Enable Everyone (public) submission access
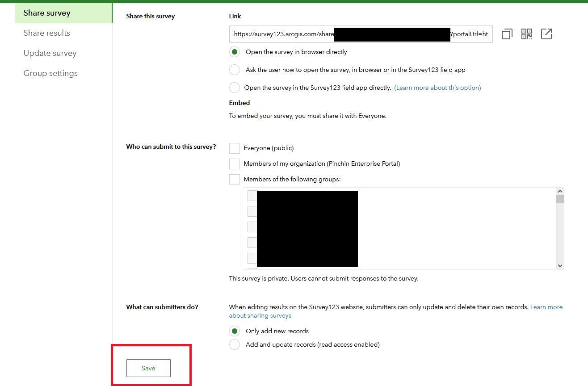Screen dimensions: 588x386 coord(234,148)
